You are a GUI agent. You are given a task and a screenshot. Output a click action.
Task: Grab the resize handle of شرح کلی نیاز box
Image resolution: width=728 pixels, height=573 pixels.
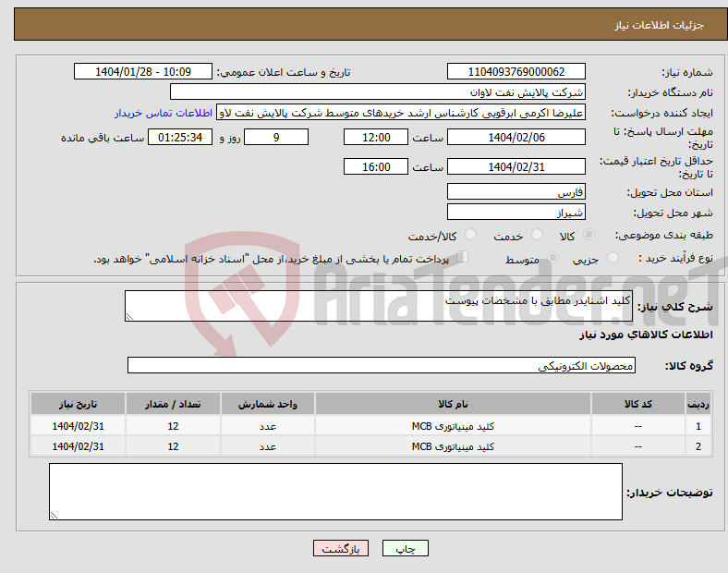[x=130, y=317]
